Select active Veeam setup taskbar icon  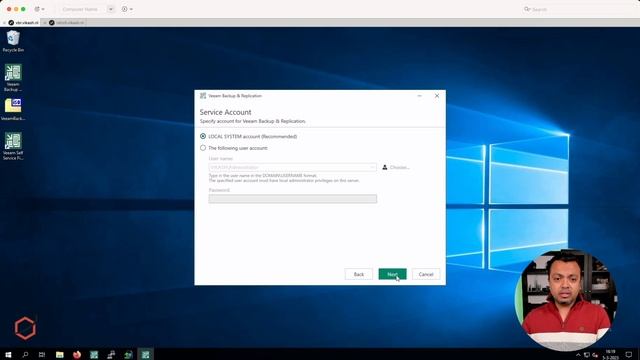point(145,354)
